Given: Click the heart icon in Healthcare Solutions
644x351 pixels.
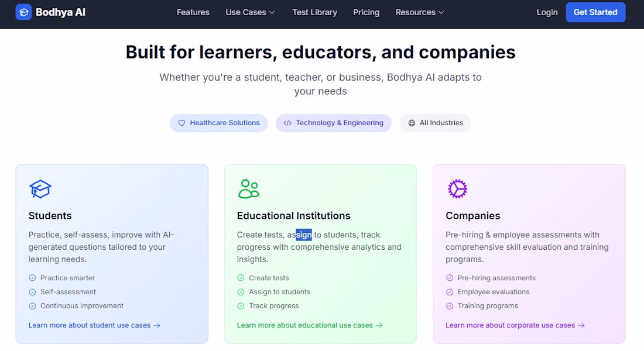Looking at the screenshot, I should click(x=181, y=123).
